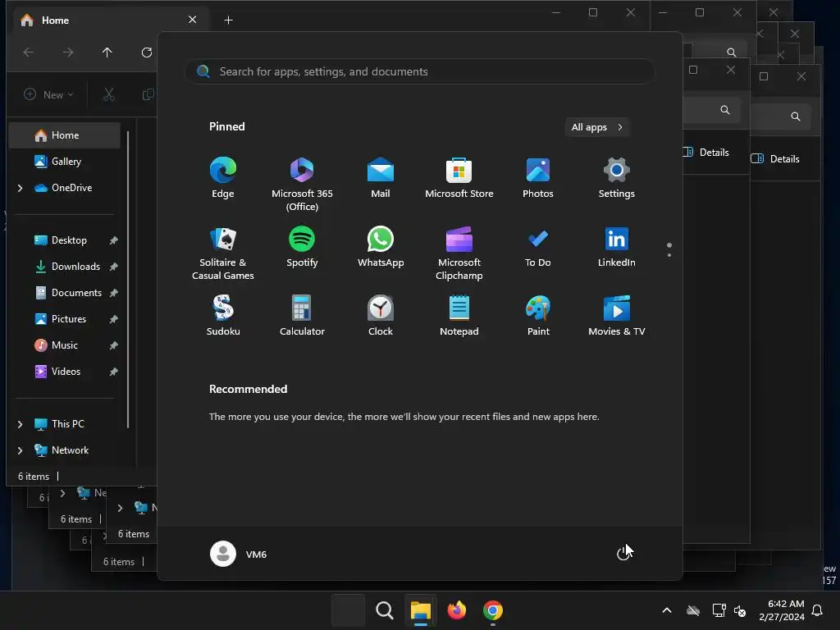This screenshot has width=840, height=630.
Task: Click Cut icon in Explorer toolbar
Action: (109, 94)
